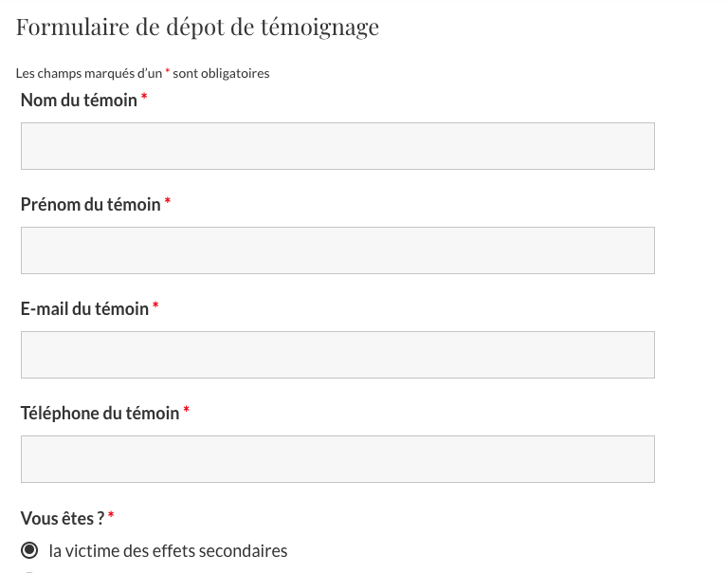Click the required asterisk after Téléphone du témoin

[186, 410]
